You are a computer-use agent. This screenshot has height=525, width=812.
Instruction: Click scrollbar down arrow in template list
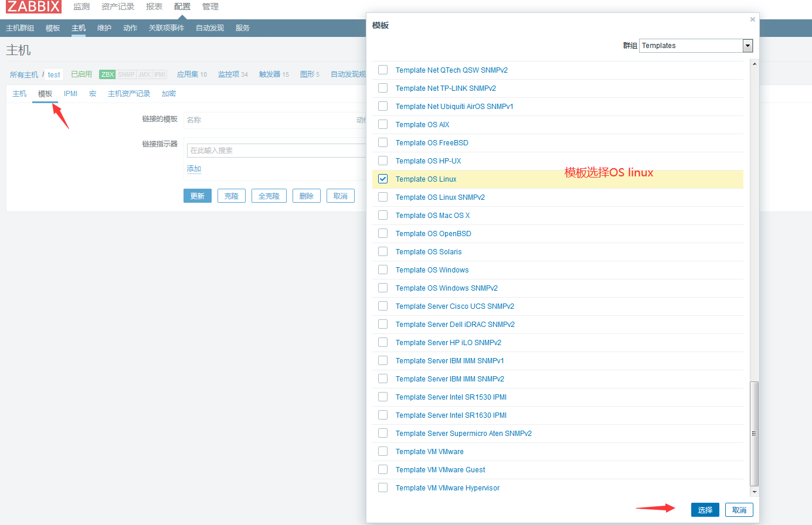pos(755,492)
